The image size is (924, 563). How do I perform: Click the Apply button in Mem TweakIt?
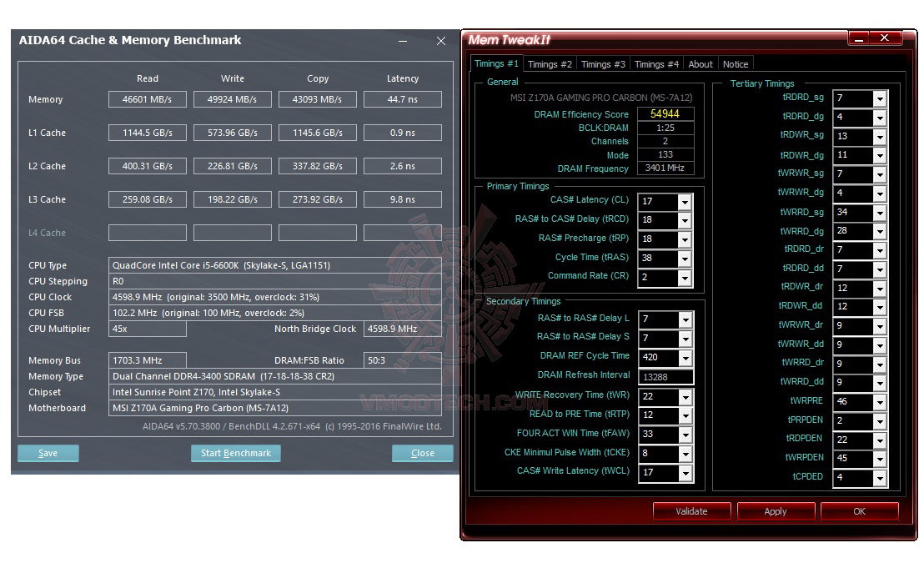tap(776, 511)
